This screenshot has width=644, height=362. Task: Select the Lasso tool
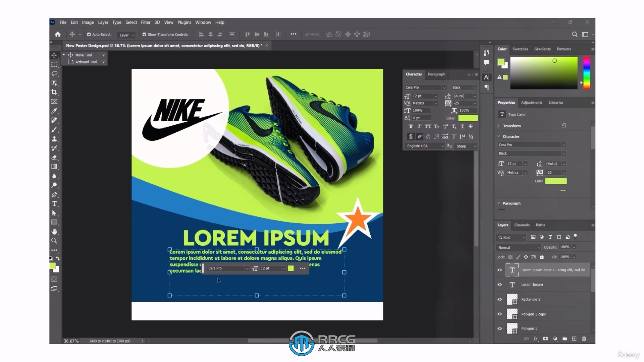point(54,73)
